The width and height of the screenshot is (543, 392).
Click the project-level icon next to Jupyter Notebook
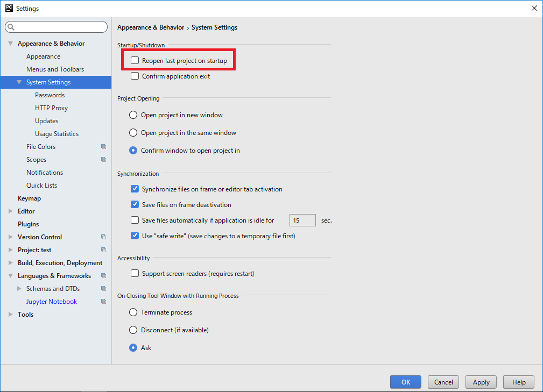(x=103, y=302)
